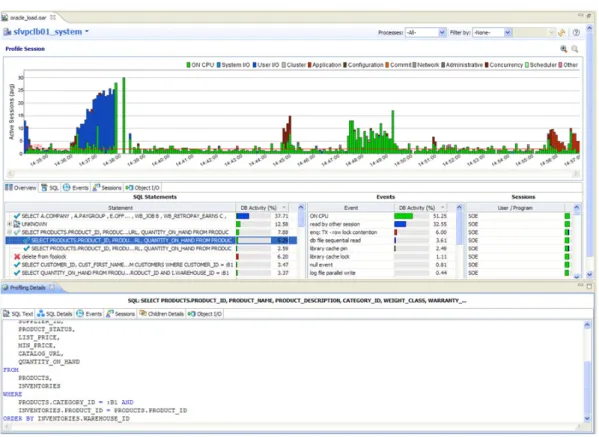This screenshot has width=599, height=437.
Task: Switch to the Events tab in overview
Action: point(76,188)
